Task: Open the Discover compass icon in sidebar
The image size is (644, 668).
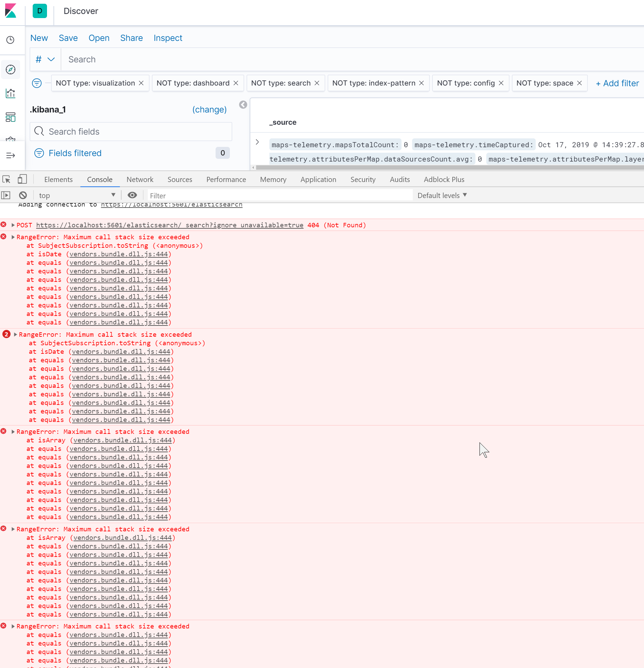Action: (x=11, y=70)
